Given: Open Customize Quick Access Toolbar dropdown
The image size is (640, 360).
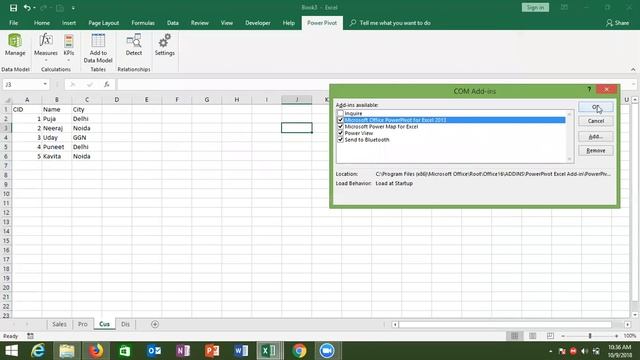Looking at the screenshot, I should coord(73,8).
